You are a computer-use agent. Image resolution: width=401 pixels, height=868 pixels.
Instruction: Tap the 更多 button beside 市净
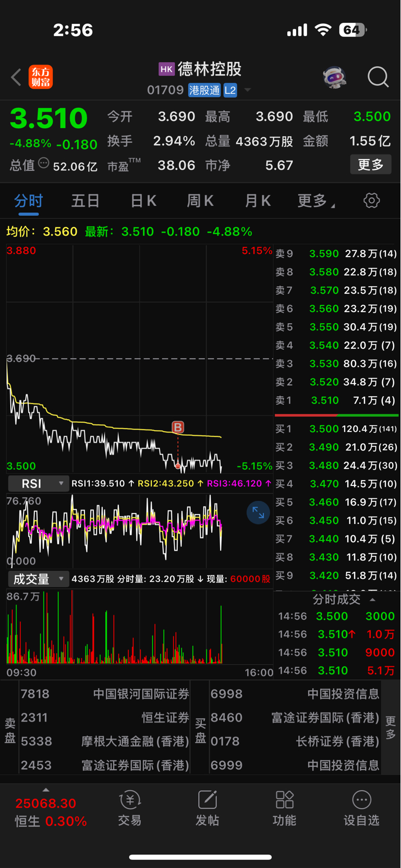(371, 165)
